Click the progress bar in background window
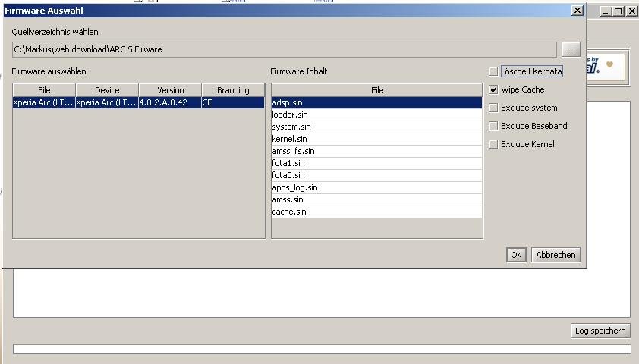 click(322, 349)
